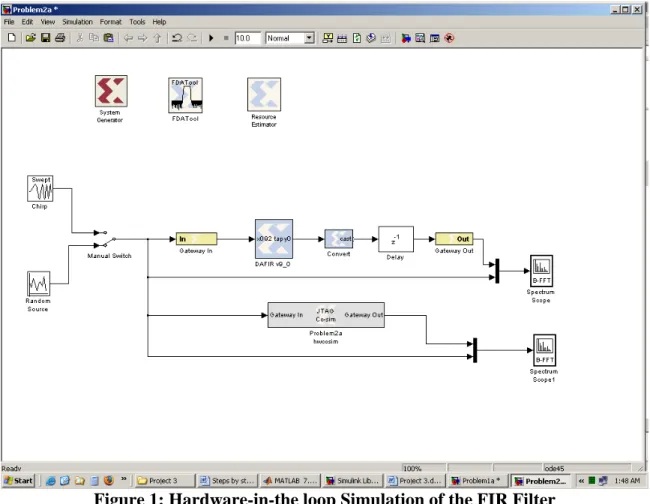Select the yellow Gateway Out block
The image size is (650, 504).
tap(454, 239)
